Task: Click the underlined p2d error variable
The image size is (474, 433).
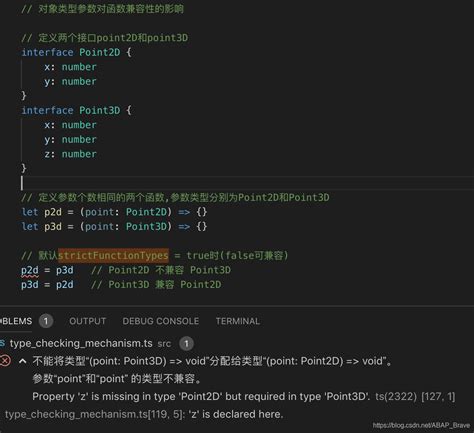Action: (30, 270)
